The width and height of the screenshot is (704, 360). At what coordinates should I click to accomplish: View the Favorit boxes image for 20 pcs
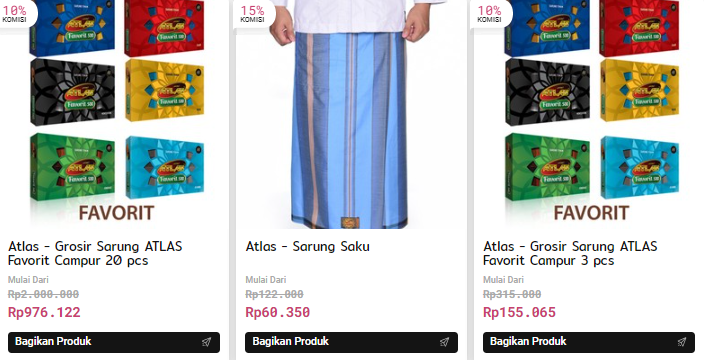pos(114,114)
